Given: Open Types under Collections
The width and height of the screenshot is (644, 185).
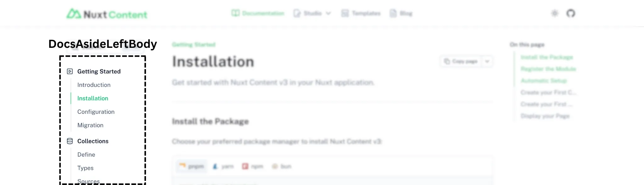Looking at the screenshot, I should pos(85,168).
